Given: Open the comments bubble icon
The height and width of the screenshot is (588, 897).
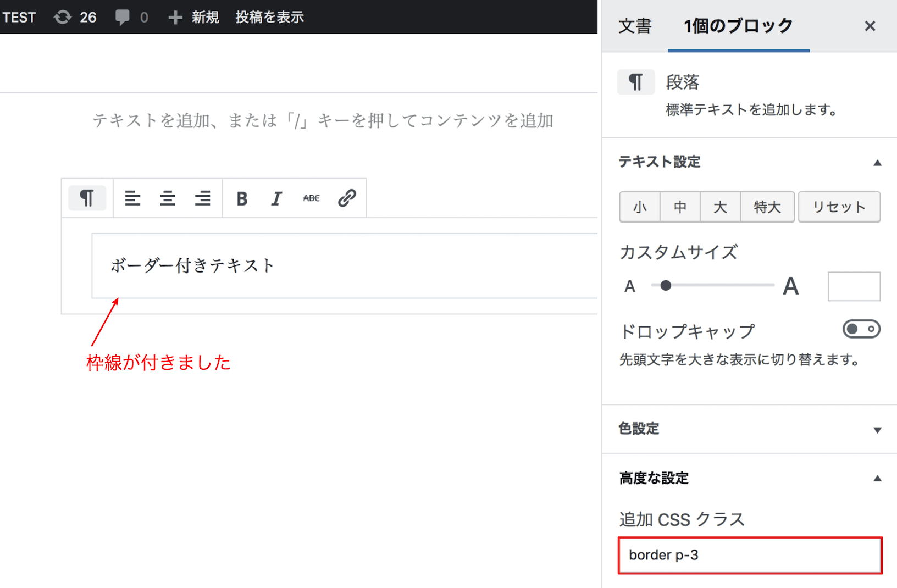Looking at the screenshot, I should coord(122,17).
